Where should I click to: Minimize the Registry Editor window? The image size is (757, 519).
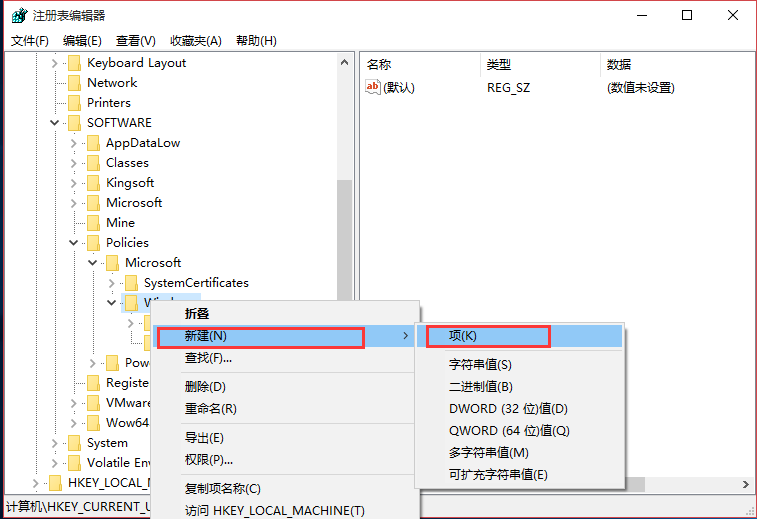[x=642, y=15]
